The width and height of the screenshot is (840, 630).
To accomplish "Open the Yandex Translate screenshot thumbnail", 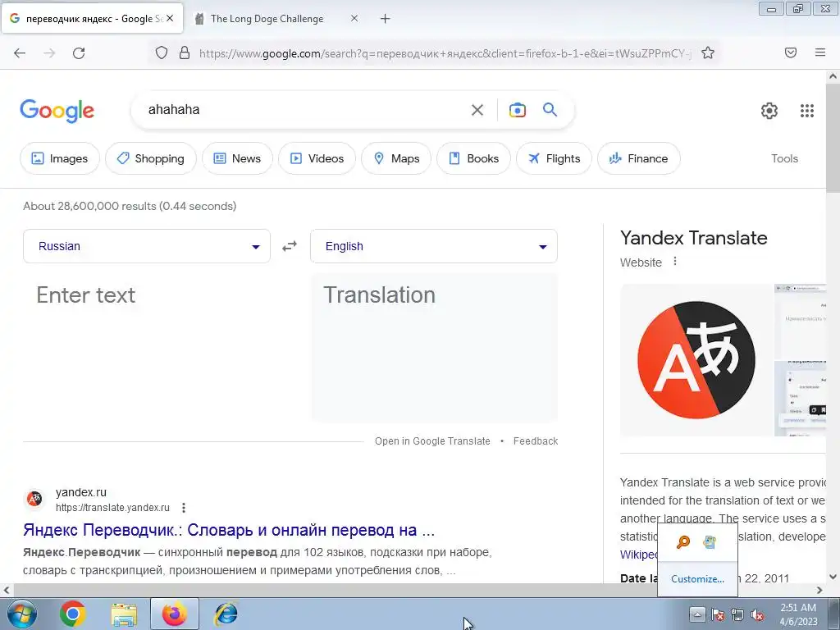I will [x=801, y=360].
